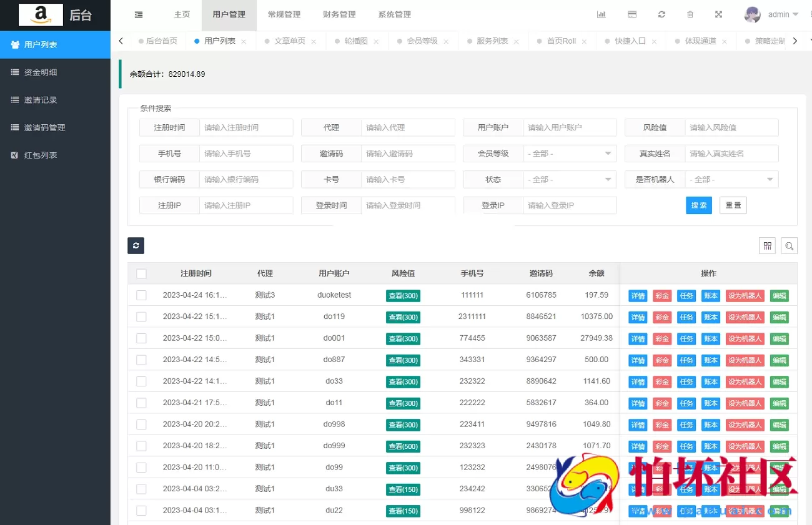Click the 请输入手机号 input field
Screen dimensions: 812x525
tap(246, 153)
